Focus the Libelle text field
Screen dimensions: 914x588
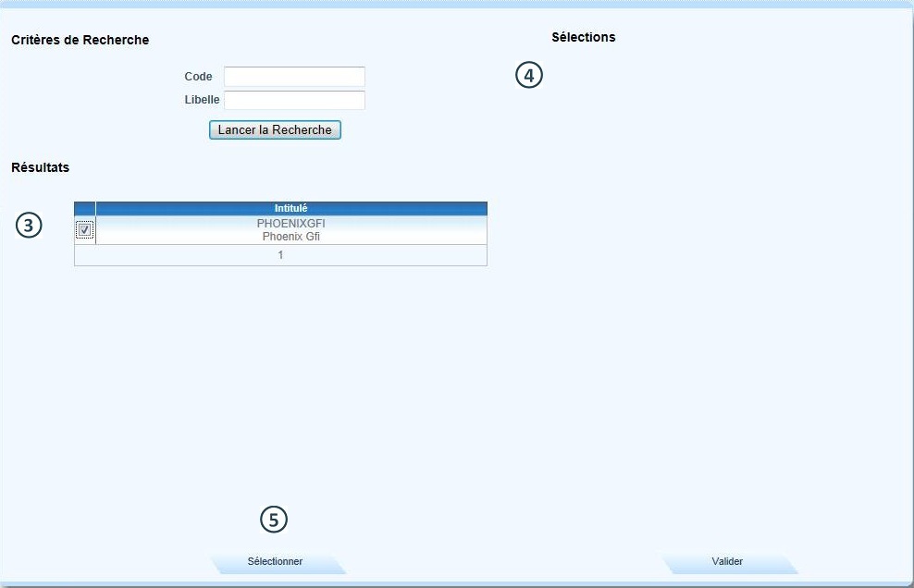click(294, 100)
